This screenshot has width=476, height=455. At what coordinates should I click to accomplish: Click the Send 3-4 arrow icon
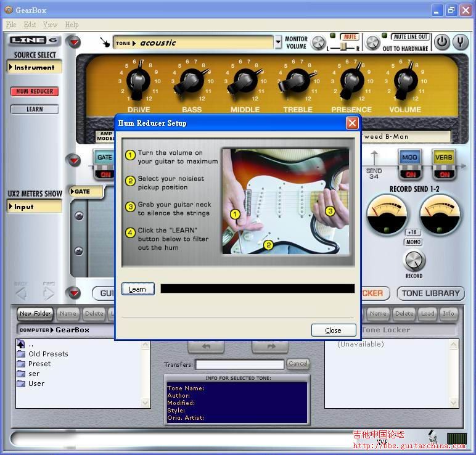374,158
